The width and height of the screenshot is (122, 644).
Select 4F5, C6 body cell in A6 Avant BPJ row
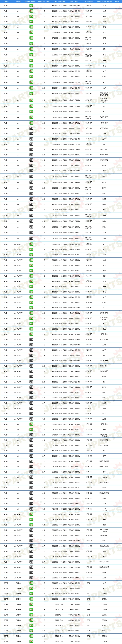pyautogui.click(x=89, y=514)
